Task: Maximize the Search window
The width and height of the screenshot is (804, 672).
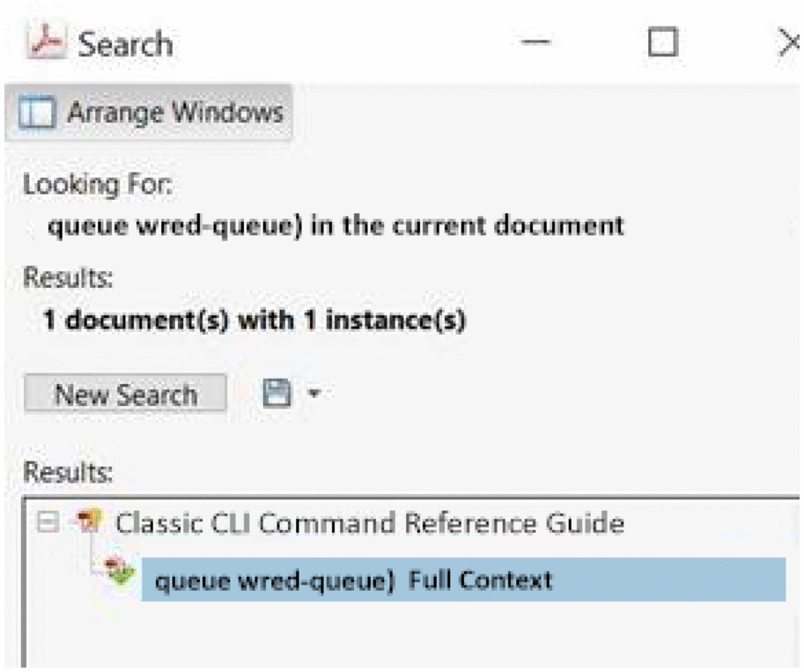Action: [662, 43]
